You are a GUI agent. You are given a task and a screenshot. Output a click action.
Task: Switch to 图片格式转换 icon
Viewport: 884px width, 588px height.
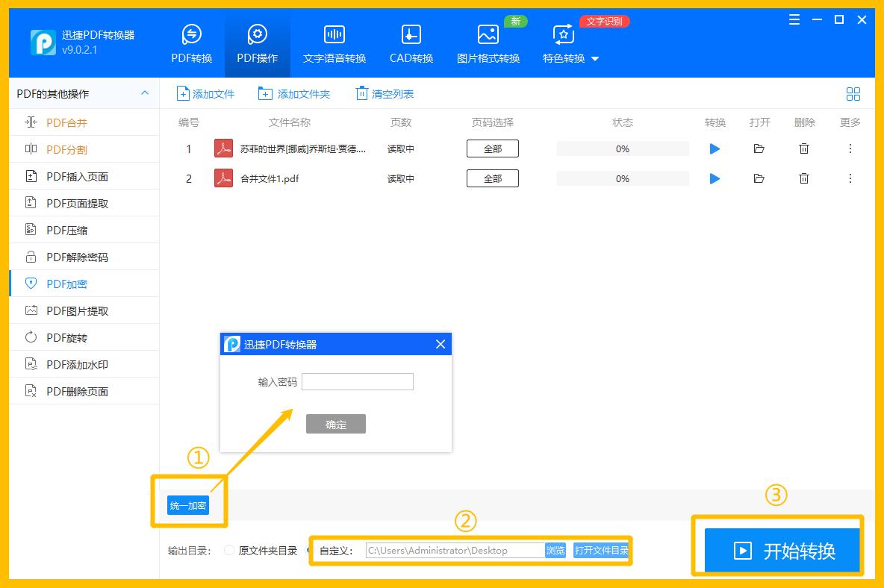[488, 34]
